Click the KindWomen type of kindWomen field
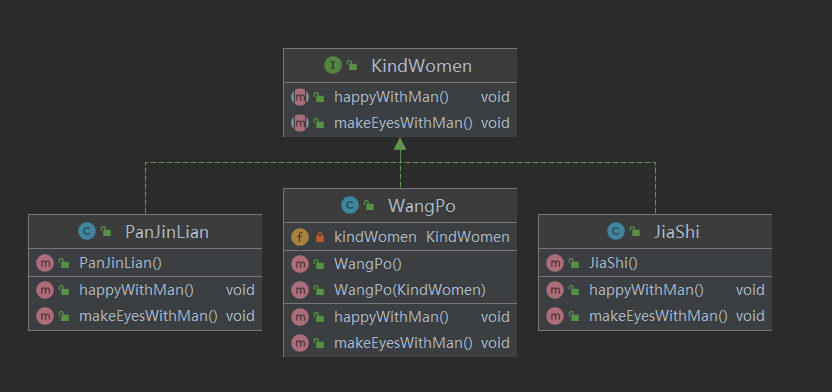The height and width of the screenshot is (392, 832). pyautogui.click(x=467, y=237)
